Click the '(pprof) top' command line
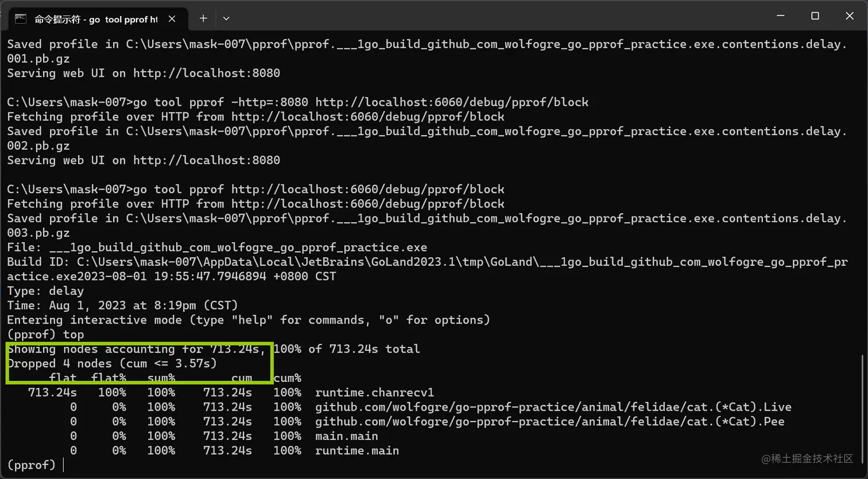 [x=45, y=334]
